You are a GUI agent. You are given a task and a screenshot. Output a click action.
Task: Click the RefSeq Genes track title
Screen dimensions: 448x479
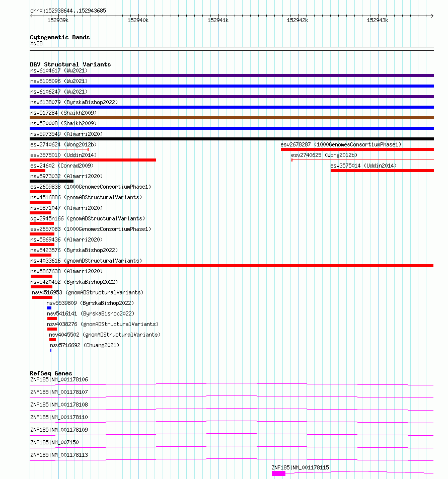tap(51, 373)
